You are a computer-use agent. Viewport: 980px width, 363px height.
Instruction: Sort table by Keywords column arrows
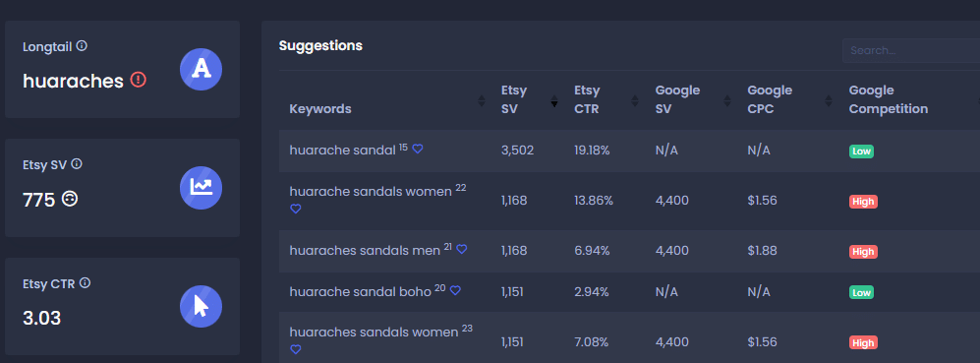click(x=482, y=100)
